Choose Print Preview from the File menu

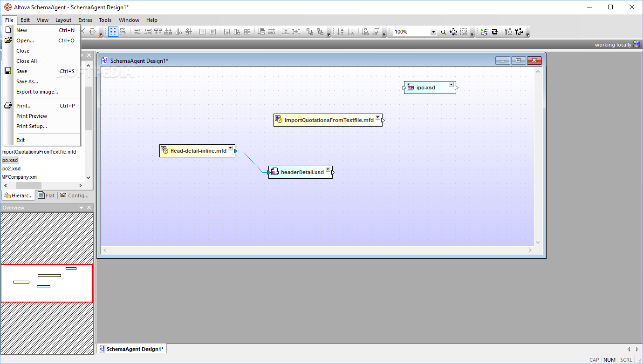click(42, 116)
